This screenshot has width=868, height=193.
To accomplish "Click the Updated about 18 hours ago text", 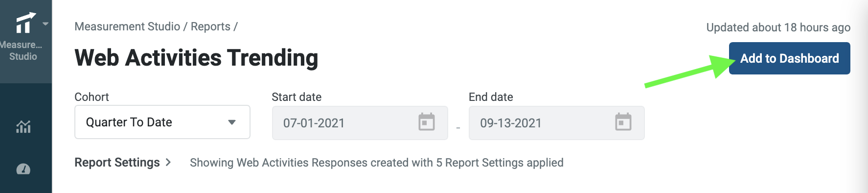I will (778, 27).
